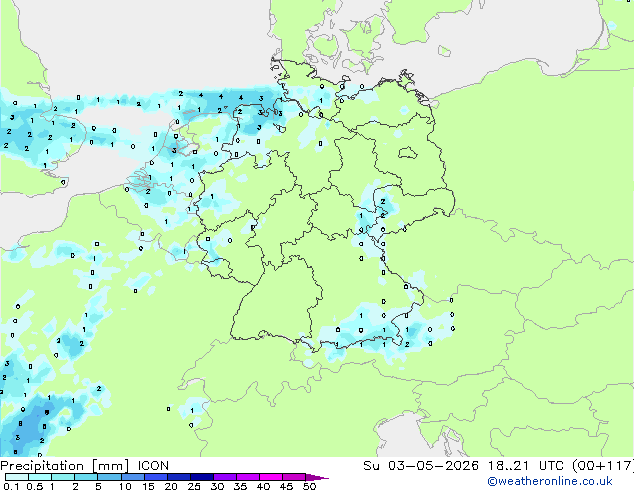Click the 1–2 mm legend color swatch
Screen dimensions: 634x490
click(x=63, y=477)
